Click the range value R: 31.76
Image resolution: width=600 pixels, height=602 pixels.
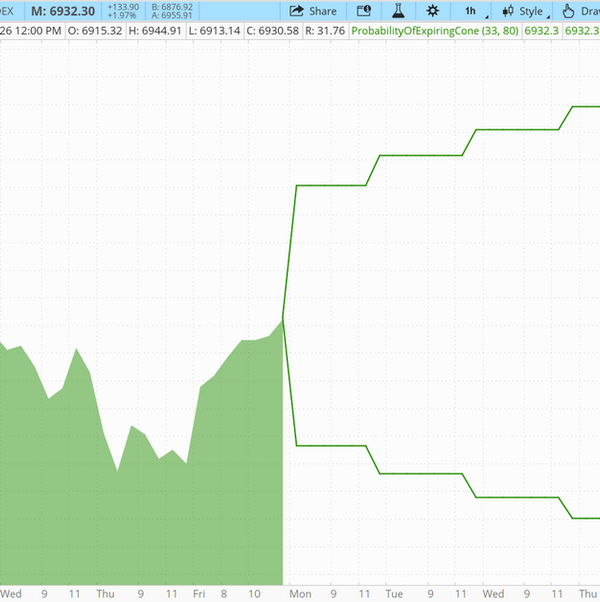[325, 31]
